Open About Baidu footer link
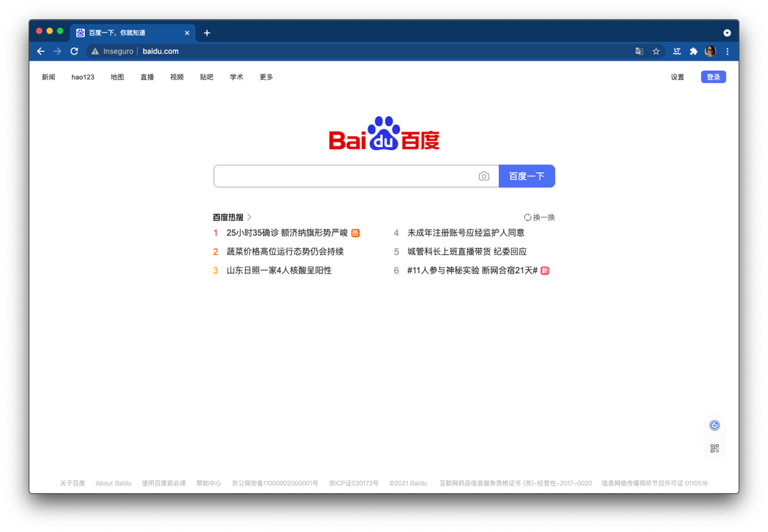768x532 pixels. point(113,483)
